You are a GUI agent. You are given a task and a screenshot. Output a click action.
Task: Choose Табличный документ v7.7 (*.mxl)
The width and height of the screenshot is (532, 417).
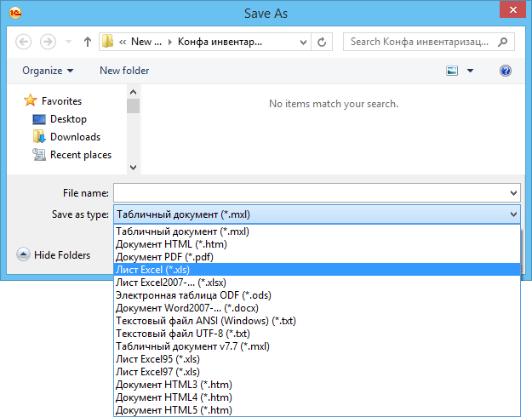317,346
